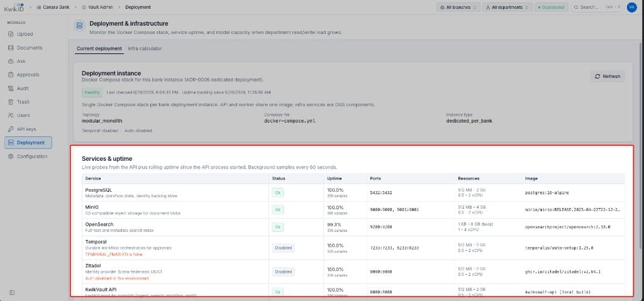Select the Zitadel service name

tap(93, 266)
